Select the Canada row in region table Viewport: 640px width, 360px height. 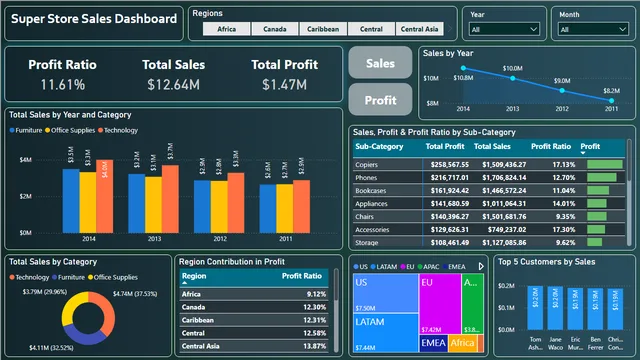pyautogui.click(x=254, y=307)
